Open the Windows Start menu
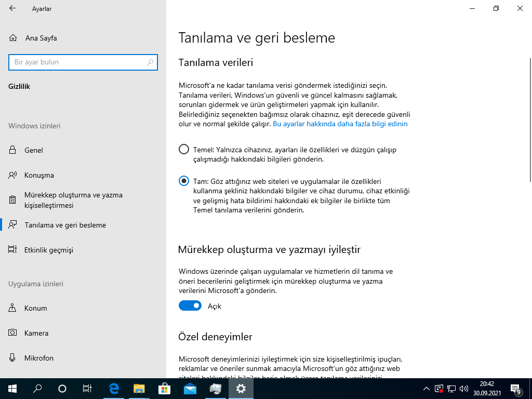The height and width of the screenshot is (399, 532). point(12,389)
